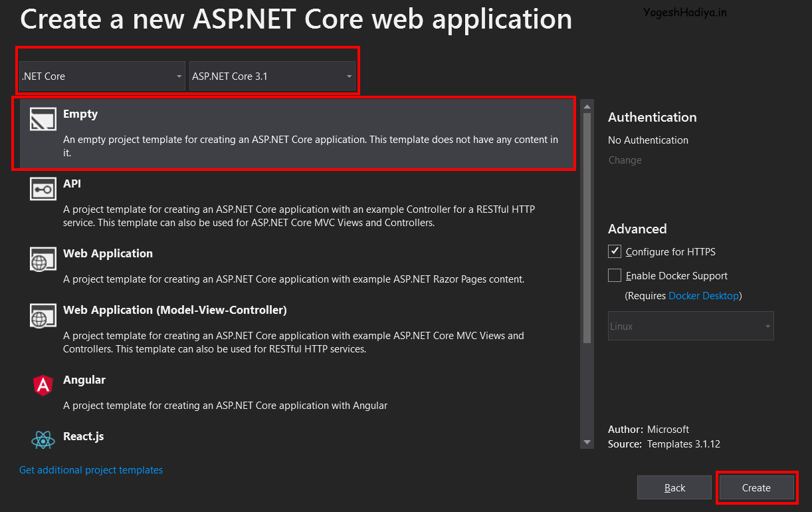Screen dimensions: 812x512
Task: Enable Docker Support checkbox
Action: 615,276
